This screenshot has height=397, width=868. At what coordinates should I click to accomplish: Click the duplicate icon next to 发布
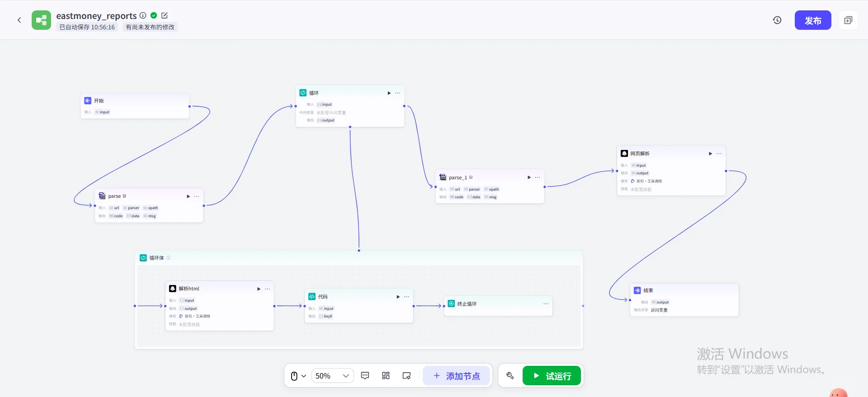(x=848, y=20)
